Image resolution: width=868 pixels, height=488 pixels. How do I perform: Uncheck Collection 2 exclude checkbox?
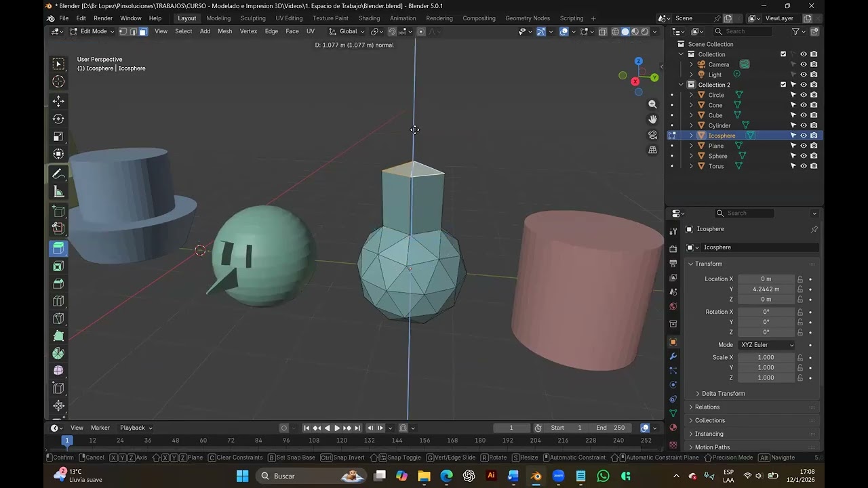point(783,85)
